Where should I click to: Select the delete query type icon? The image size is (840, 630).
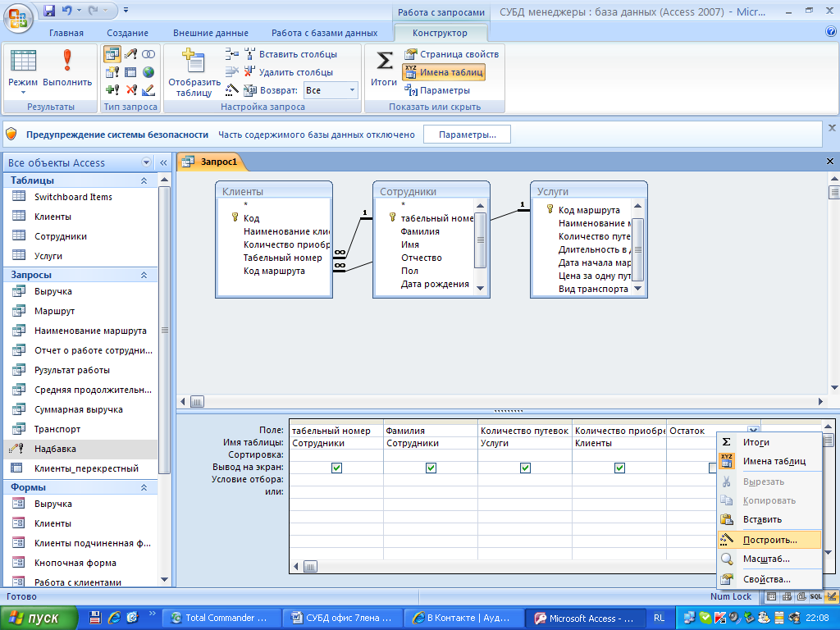point(130,89)
